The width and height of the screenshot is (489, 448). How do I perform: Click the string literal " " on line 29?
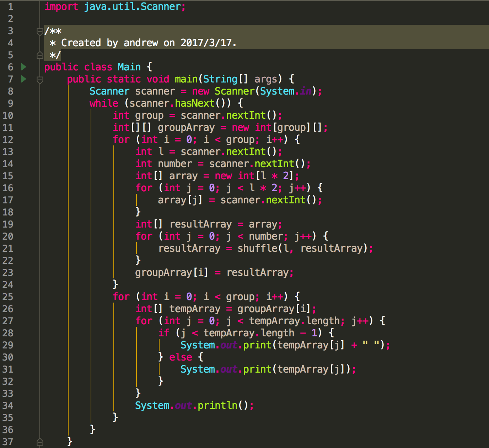click(371, 344)
